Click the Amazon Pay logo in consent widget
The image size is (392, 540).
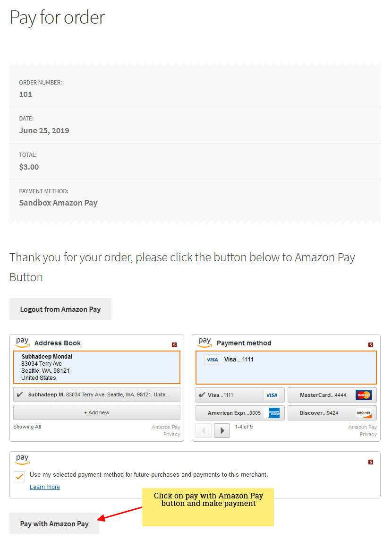[x=22, y=459]
